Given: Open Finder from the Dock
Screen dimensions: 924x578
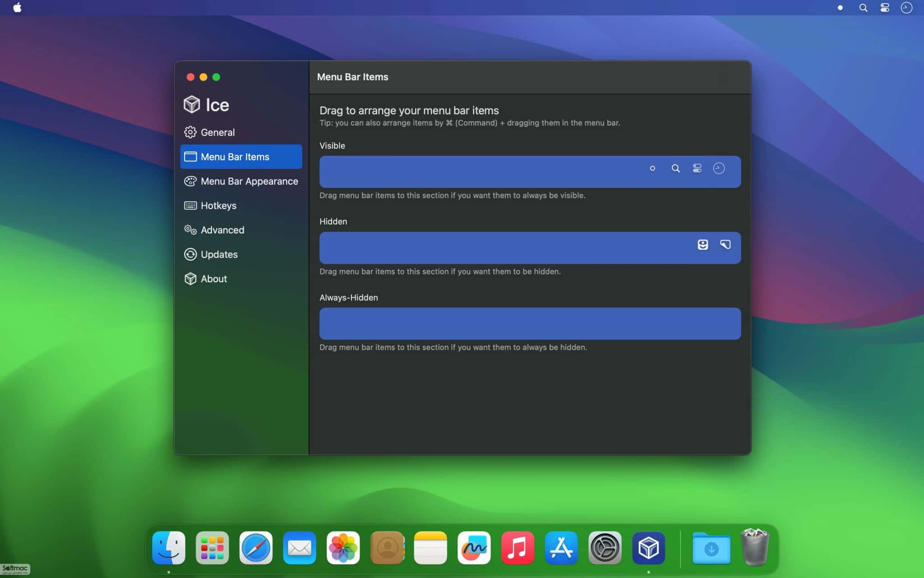Looking at the screenshot, I should (169, 548).
